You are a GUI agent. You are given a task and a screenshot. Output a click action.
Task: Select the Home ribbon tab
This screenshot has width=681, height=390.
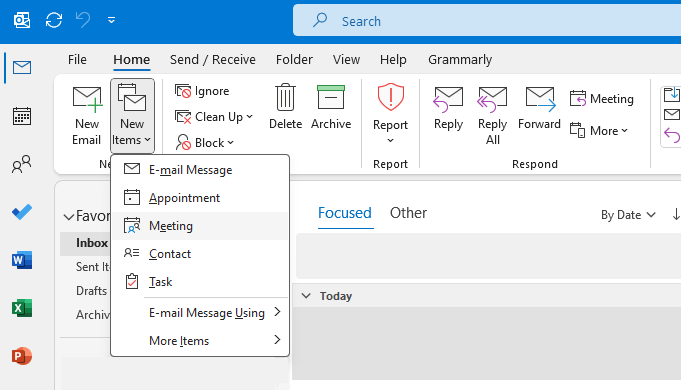[x=132, y=59]
